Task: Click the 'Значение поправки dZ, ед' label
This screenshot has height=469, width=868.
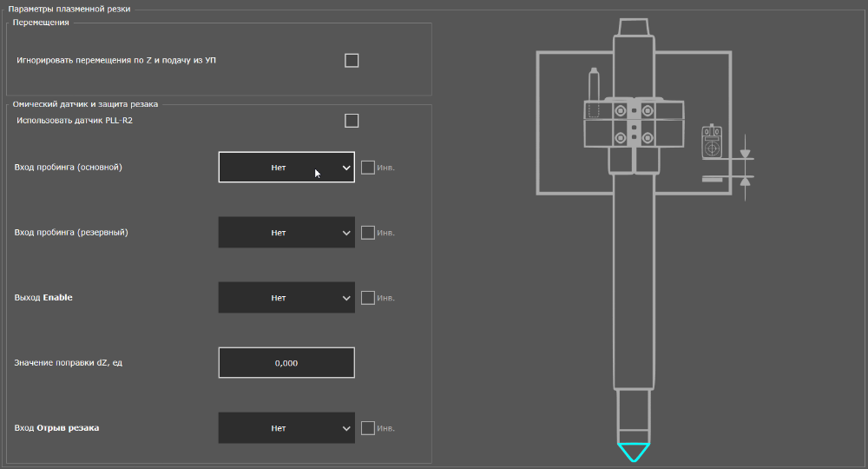Action: tap(68, 363)
